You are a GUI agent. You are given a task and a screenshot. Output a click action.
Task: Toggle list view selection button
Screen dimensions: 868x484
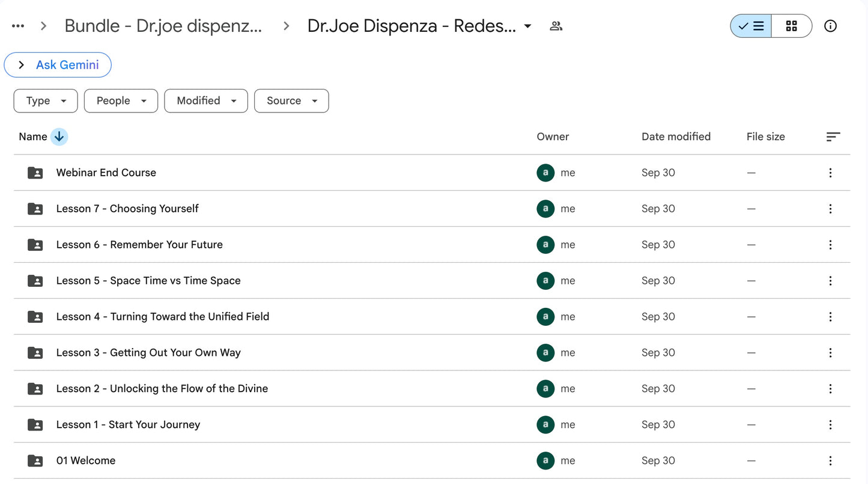click(x=750, y=26)
